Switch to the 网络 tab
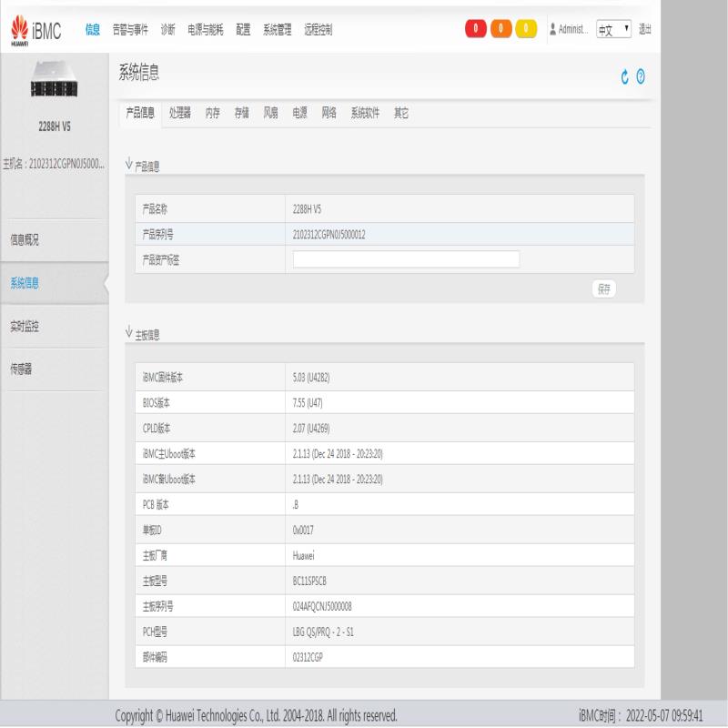This screenshot has height=728, width=728. point(329,113)
